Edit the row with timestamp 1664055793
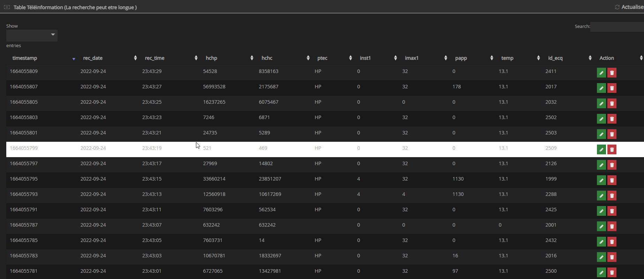 (601, 196)
